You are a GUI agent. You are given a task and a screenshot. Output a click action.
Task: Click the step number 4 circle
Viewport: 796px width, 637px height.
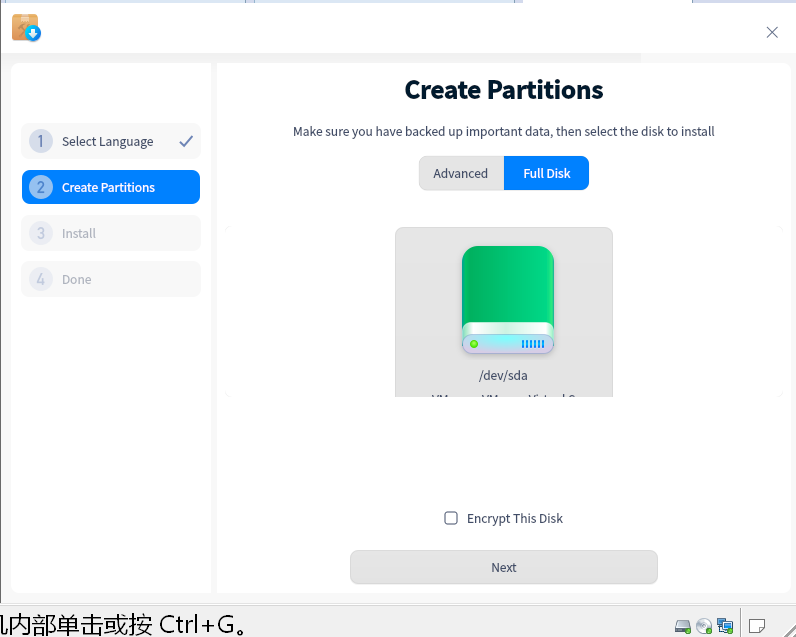pyautogui.click(x=41, y=279)
